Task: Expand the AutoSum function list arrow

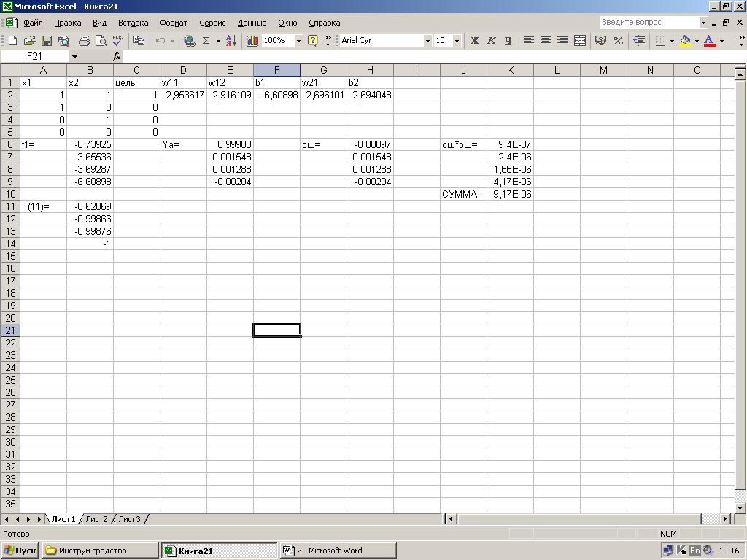Action: [218, 41]
